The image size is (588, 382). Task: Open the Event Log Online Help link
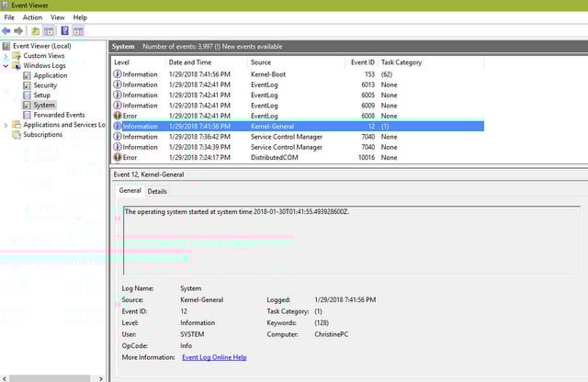pyautogui.click(x=214, y=357)
